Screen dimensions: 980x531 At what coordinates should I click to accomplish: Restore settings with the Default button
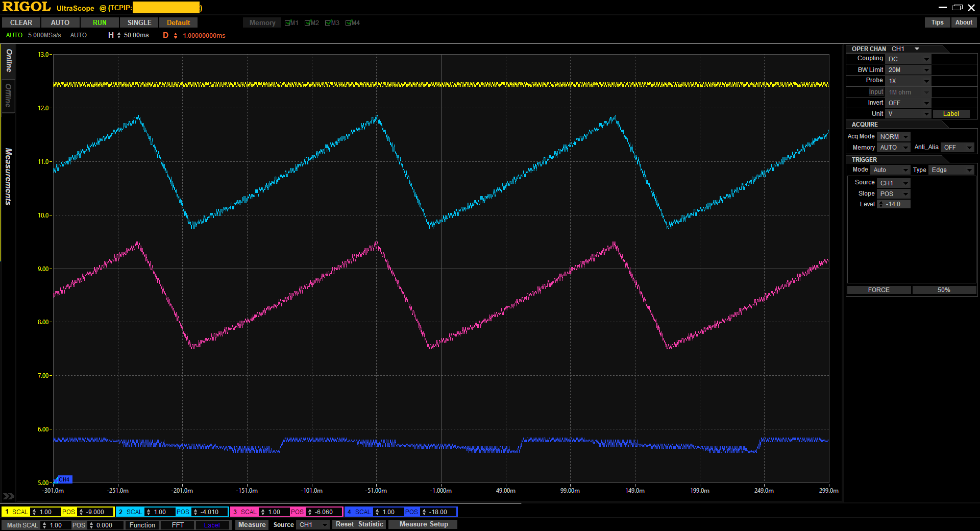[179, 23]
